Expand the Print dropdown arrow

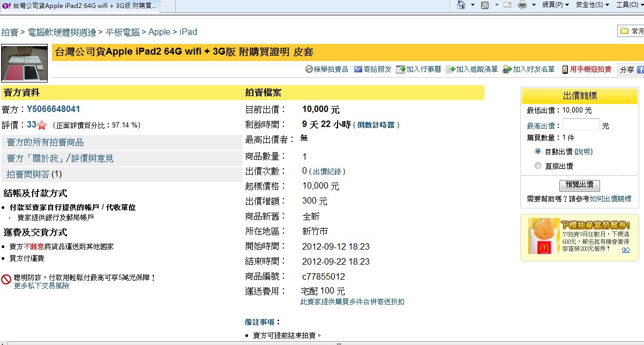tap(534, 5)
